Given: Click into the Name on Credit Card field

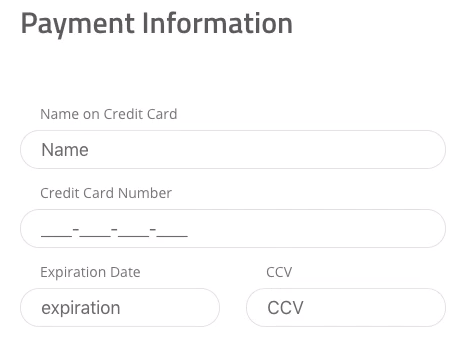Looking at the screenshot, I should click(233, 149).
